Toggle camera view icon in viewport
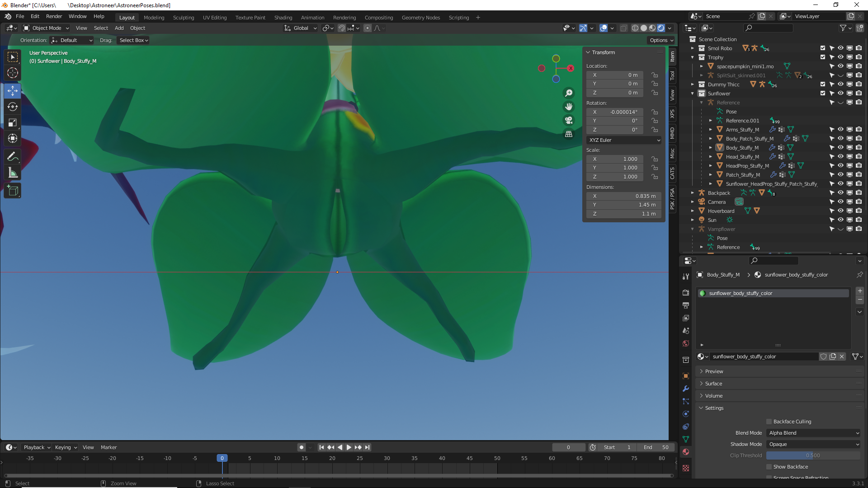The width and height of the screenshot is (868, 488). 569,120
